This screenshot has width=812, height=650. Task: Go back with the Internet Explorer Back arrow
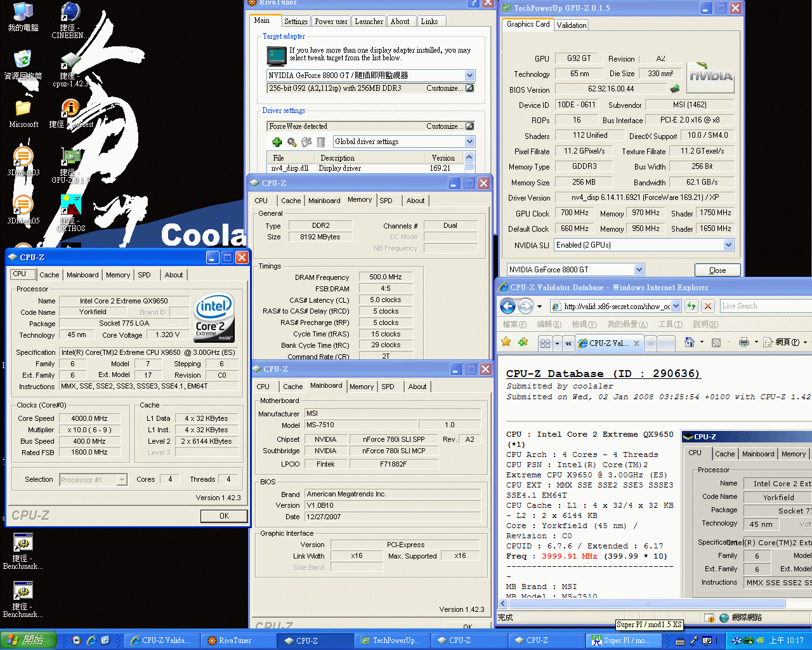pyautogui.click(x=507, y=306)
